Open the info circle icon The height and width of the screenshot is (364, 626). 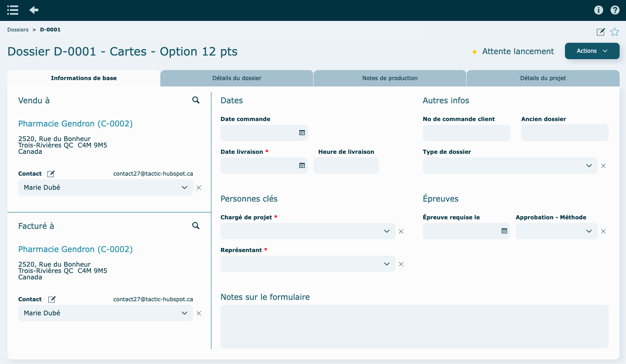(599, 10)
